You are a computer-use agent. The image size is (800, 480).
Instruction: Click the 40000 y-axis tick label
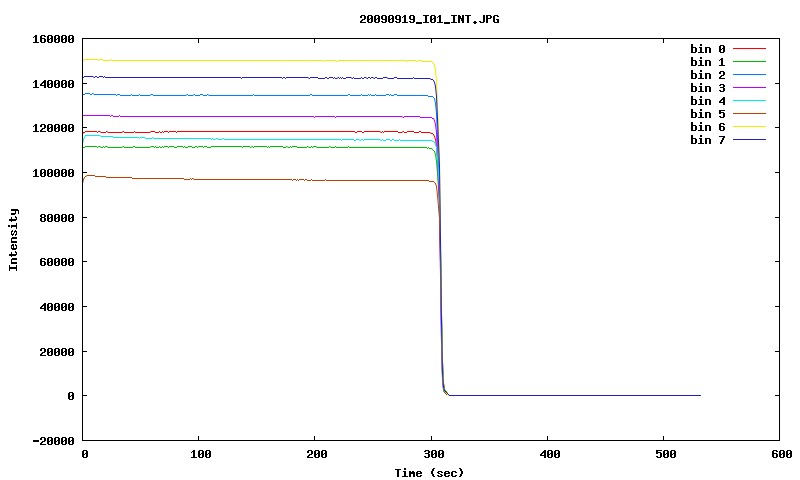click(57, 307)
